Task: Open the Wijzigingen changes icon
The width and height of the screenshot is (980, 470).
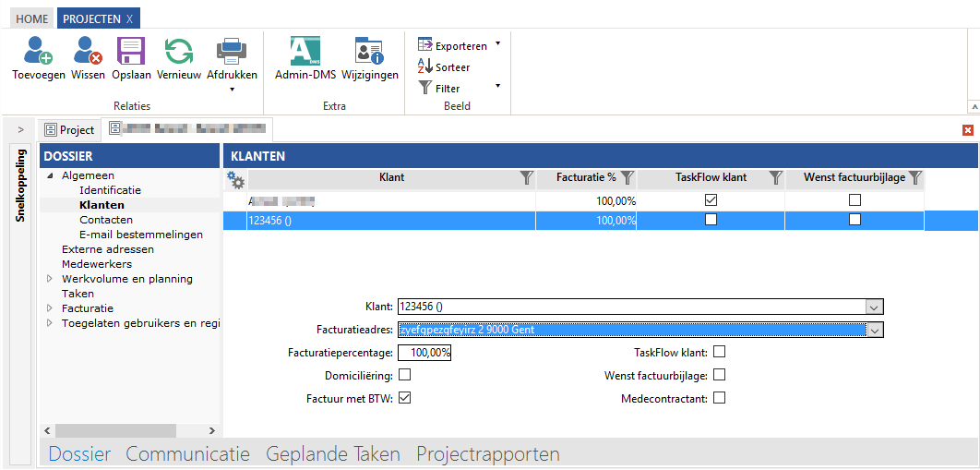Action: [369, 52]
